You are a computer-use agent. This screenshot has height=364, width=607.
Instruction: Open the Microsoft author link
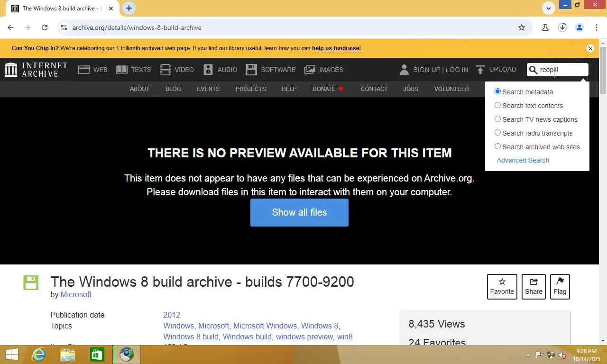[76, 294]
